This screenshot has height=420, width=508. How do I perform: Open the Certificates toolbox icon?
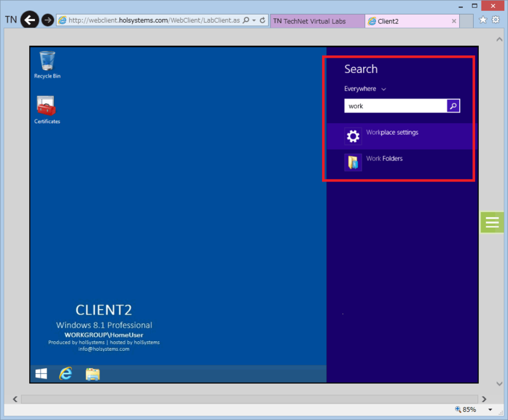coord(47,110)
